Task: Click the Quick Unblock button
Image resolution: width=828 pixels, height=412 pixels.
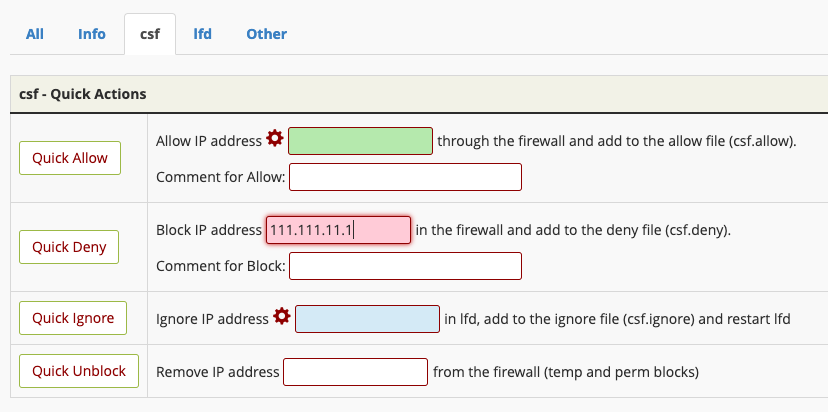Action: click(79, 371)
